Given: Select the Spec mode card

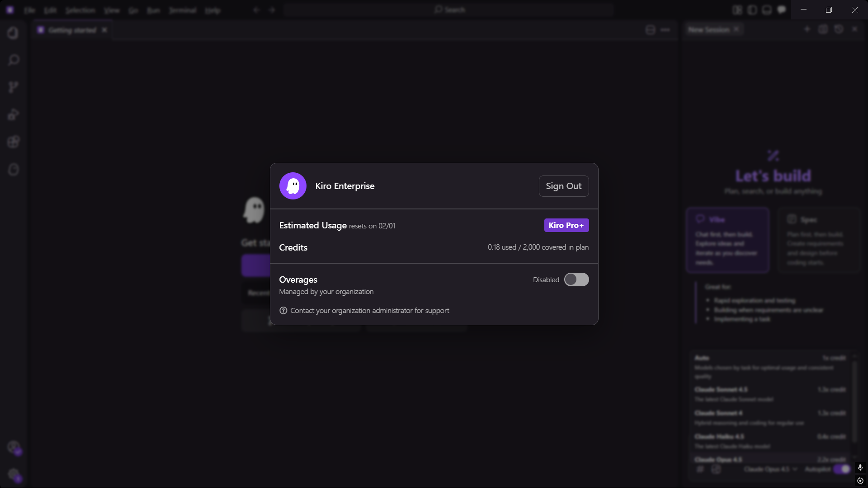Looking at the screenshot, I should coord(818,240).
